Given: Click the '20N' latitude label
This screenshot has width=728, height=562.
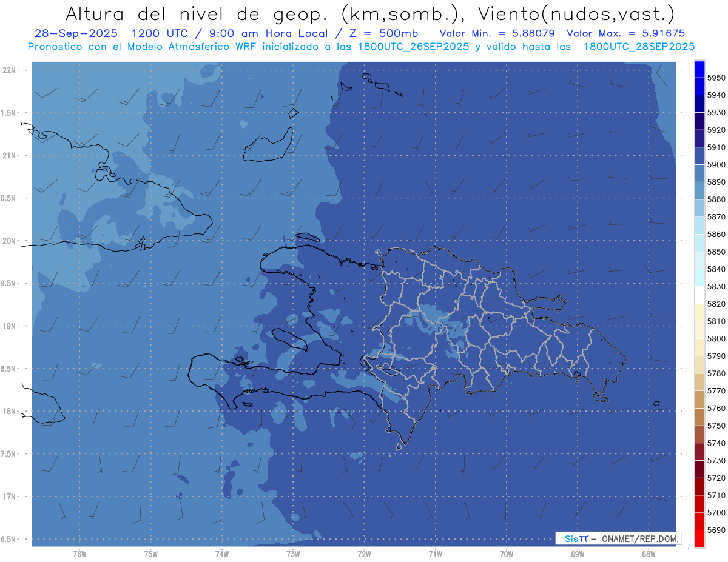Looking at the screenshot, I should point(10,241).
